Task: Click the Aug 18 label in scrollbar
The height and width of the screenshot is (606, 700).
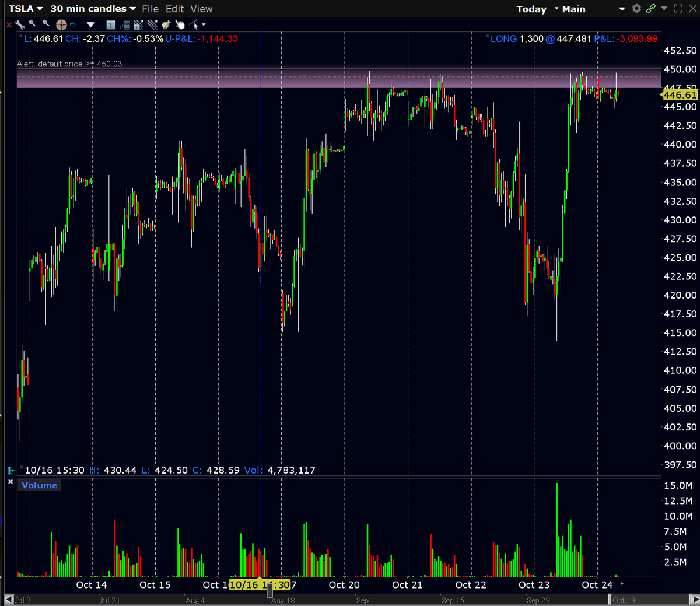Action: tap(283, 600)
